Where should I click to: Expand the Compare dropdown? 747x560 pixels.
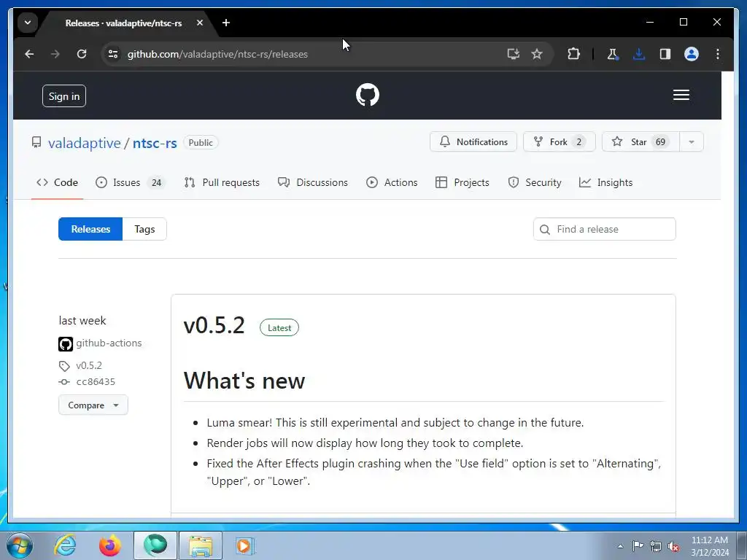(x=93, y=405)
